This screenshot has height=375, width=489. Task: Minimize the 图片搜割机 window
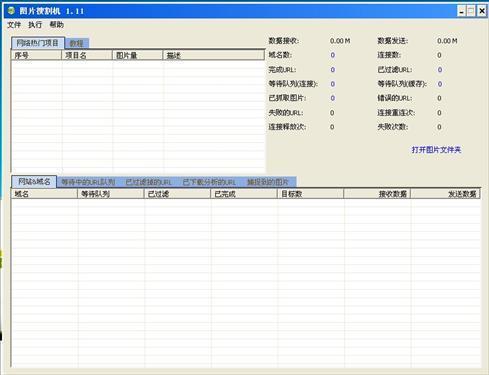[x=461, y=11]
